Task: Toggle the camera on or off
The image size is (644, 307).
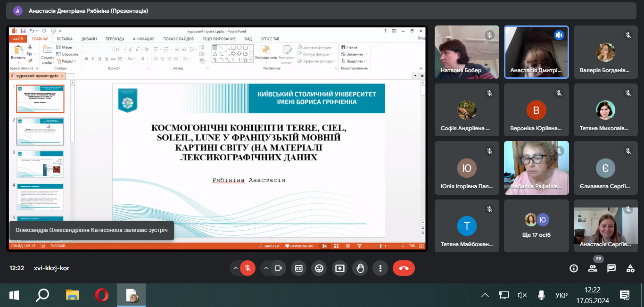Action: (278, 268)
